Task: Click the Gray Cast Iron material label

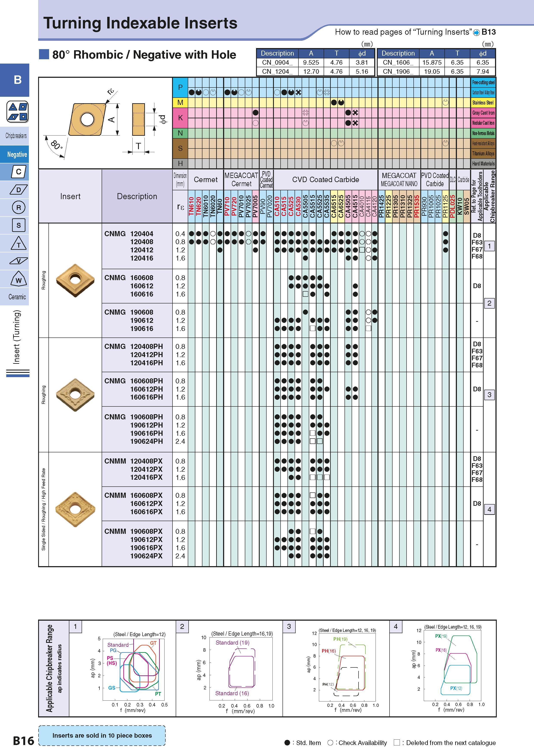Action: pos(483,113)
